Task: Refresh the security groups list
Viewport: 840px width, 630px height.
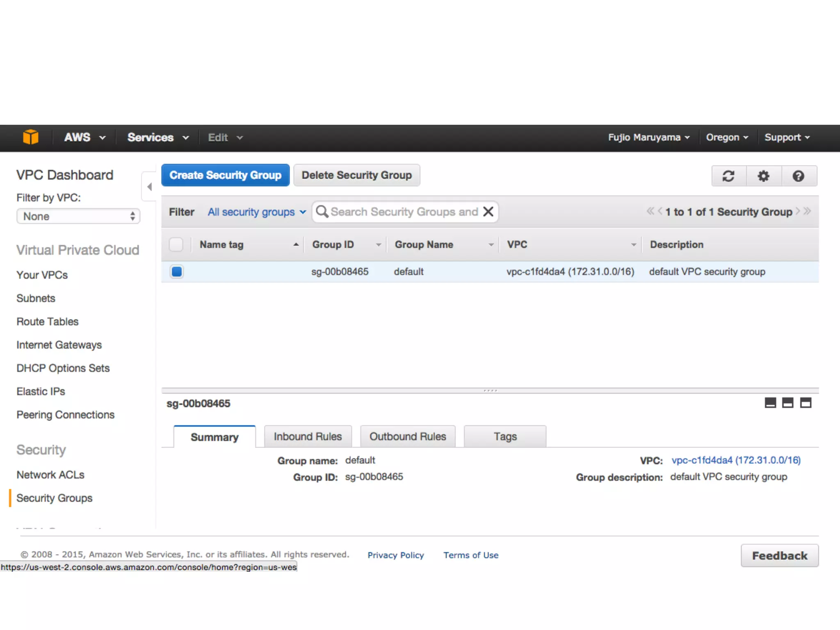Action: coord(728,176)
